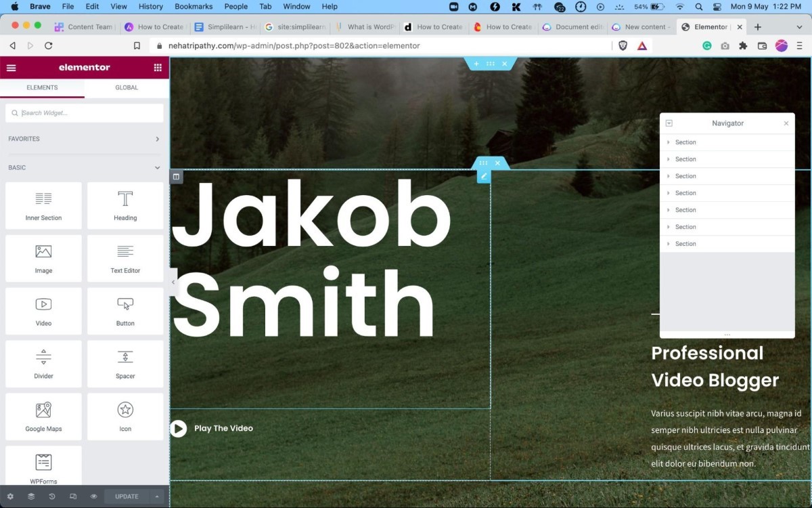
Task: Click the Update button
Action: coord(127,496)
